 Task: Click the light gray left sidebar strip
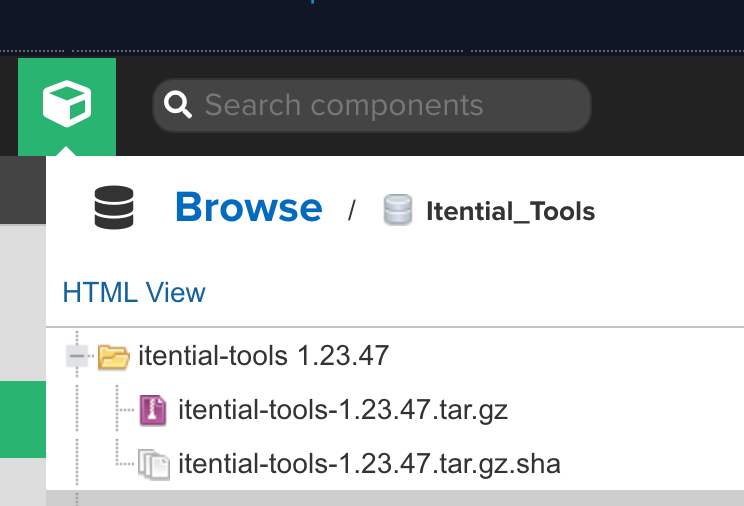[x=22, y=300]
